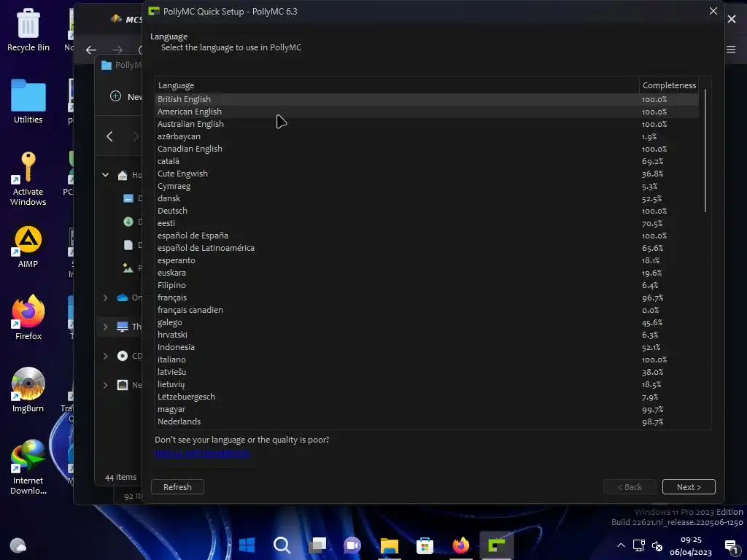The image size is (747, 560).
Task: Open Task View on the taskbar
Action: [317, 545]
